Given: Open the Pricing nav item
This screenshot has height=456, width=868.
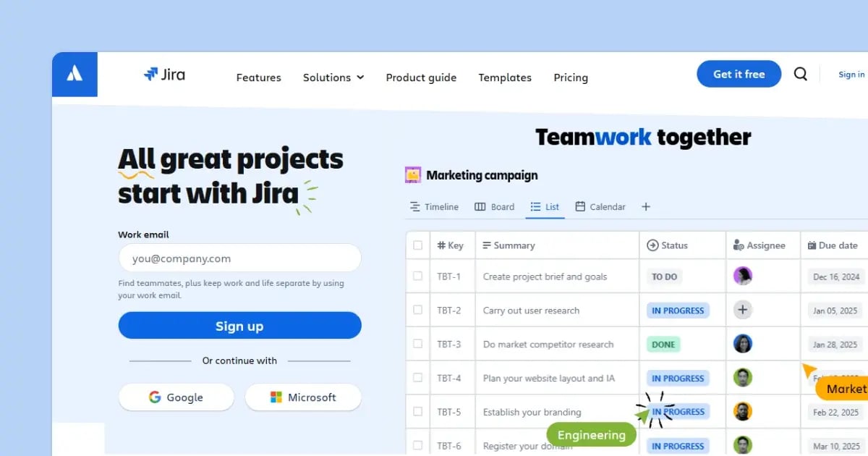Looking at the screenshot, I should pyautogui.click(x=571, y=77).
